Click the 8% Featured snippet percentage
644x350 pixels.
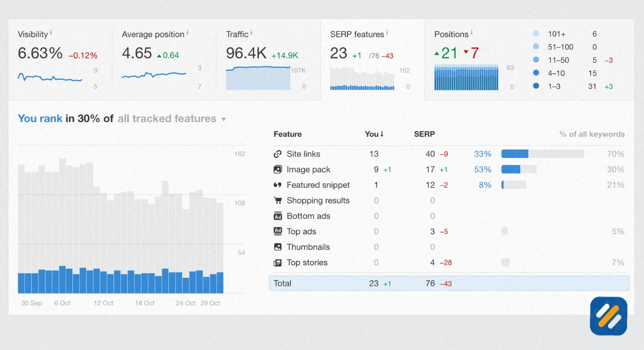pyautogui.click(x=485, y=185)
